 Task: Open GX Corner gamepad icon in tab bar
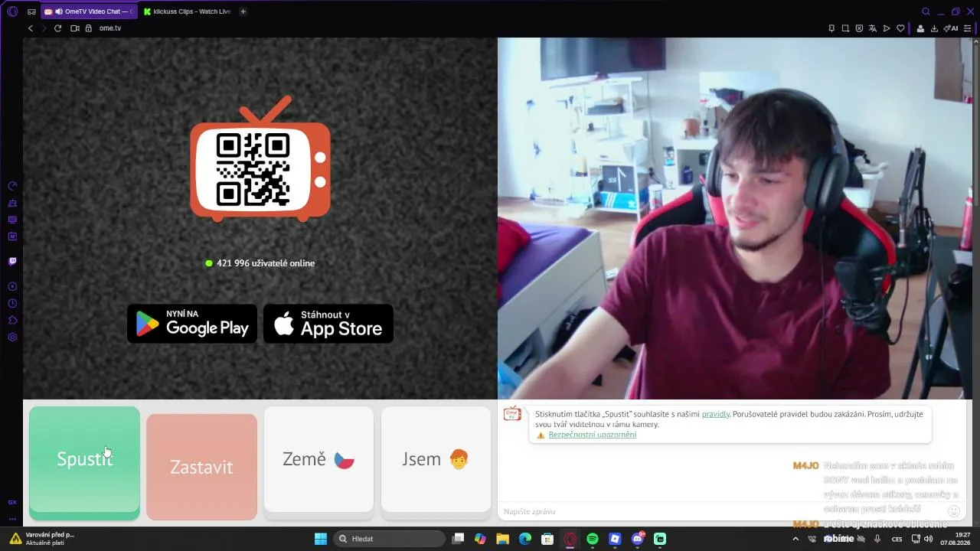31,12
